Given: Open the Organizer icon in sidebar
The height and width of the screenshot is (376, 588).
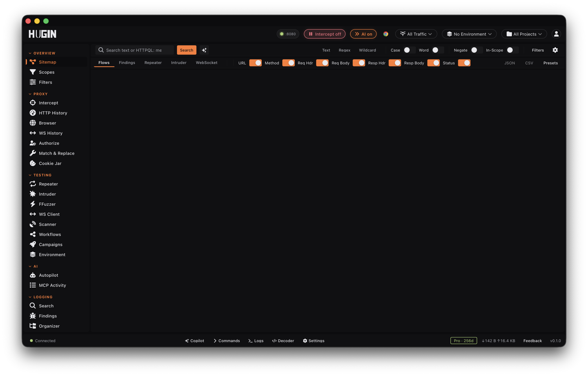Looking at the screenshot, I should [33, 326].
